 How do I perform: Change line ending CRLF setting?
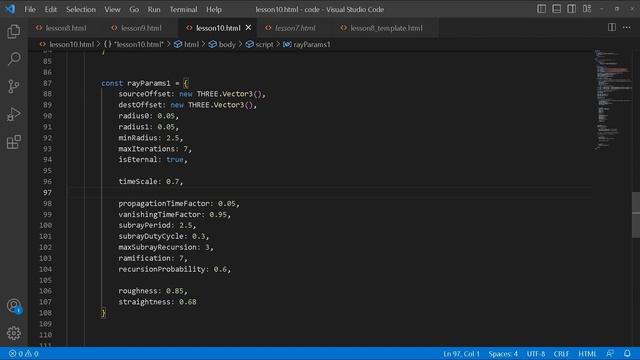coord(561,353)
